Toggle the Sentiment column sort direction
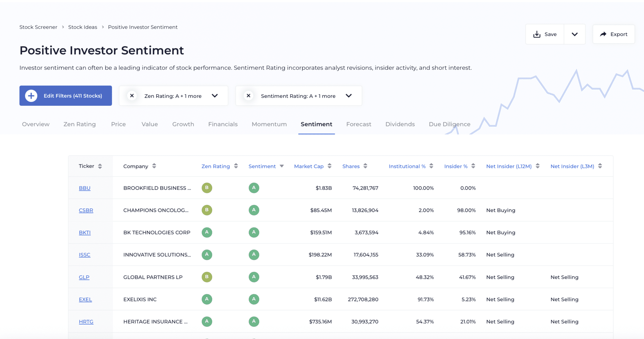Viewport: 644px width, 339px height. point(282,166)
